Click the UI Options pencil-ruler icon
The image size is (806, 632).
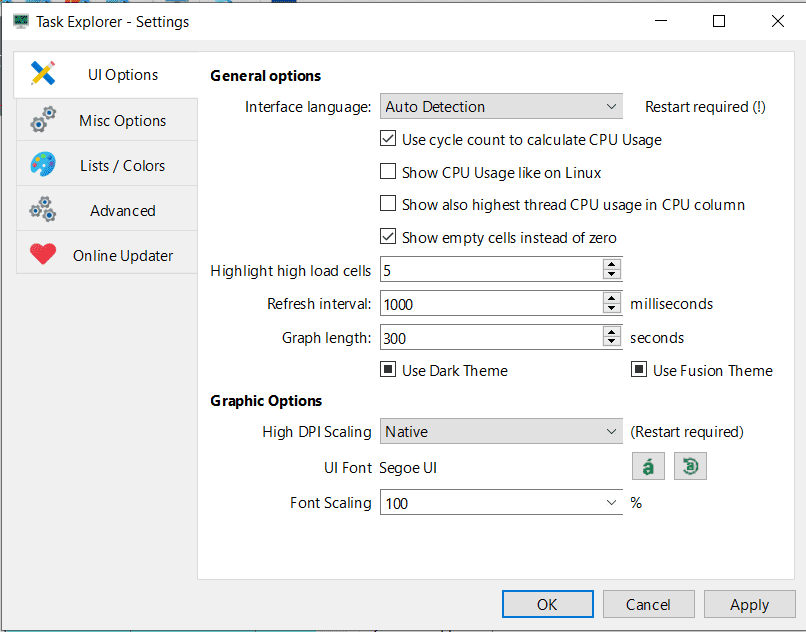point(43,74)
